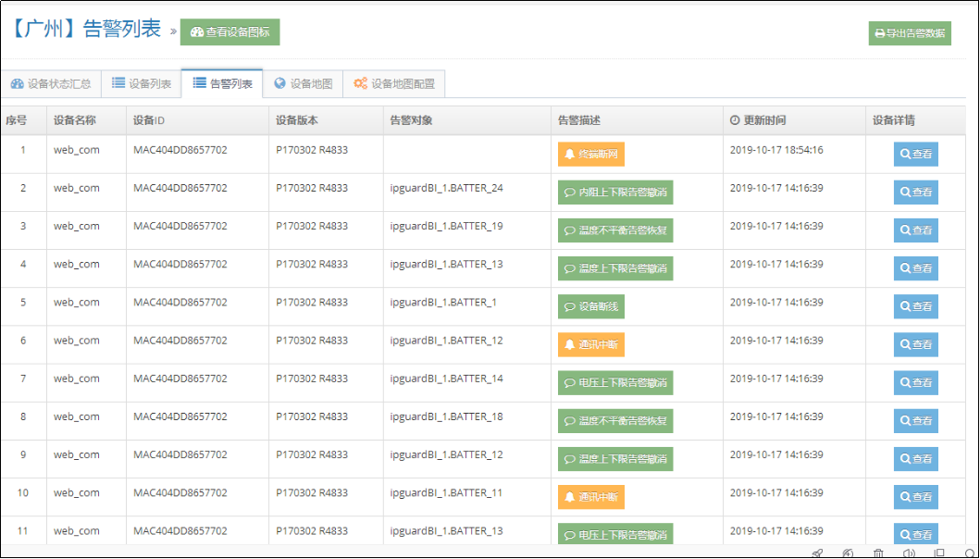Export alarm data via 导出告警数据 button

click(910, 33)
